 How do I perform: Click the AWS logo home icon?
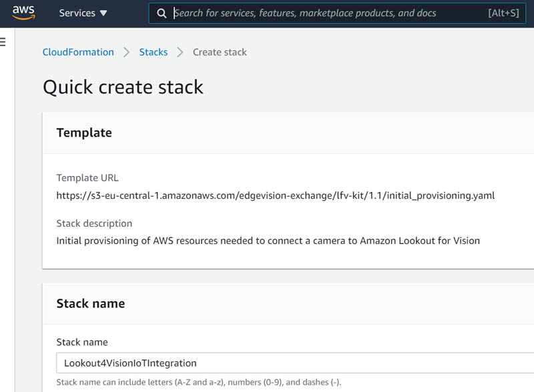click(x=23, y=13)
